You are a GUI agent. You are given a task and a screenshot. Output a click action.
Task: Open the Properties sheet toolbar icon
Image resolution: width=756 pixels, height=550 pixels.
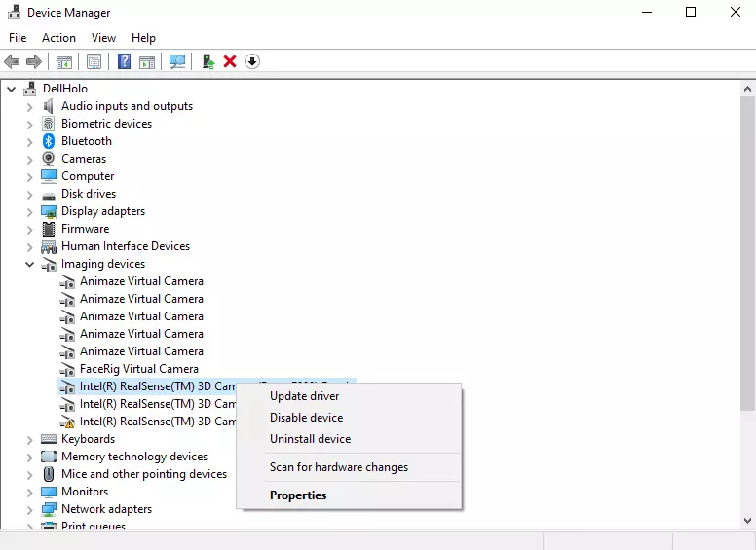coord(94,61)
